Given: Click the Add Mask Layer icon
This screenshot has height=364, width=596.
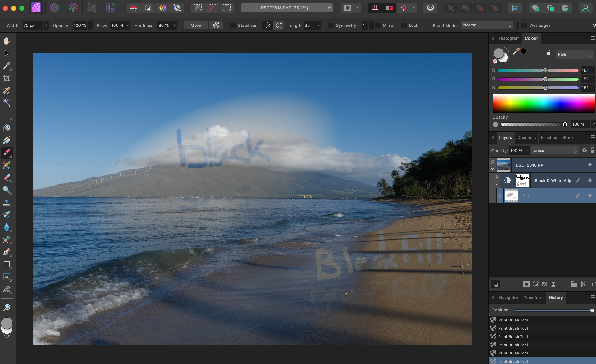Looking at the screenshot, I should pyautogui.click(x=526, y=284).
